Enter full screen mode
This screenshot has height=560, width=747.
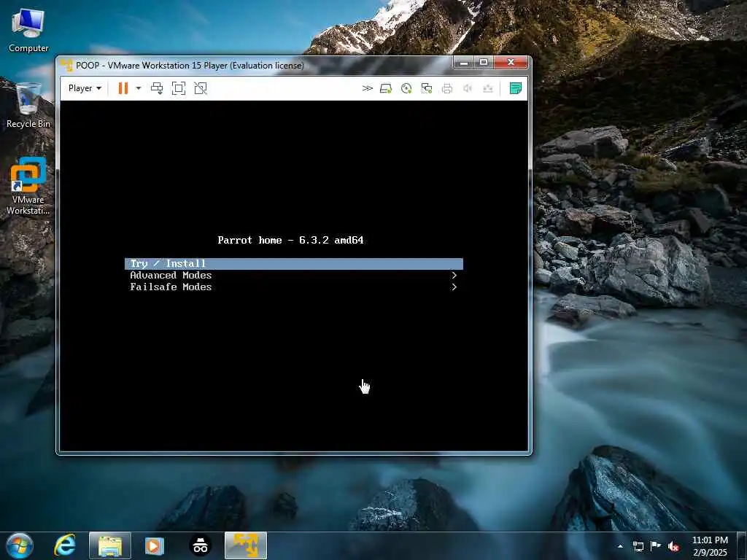[179, 88]
